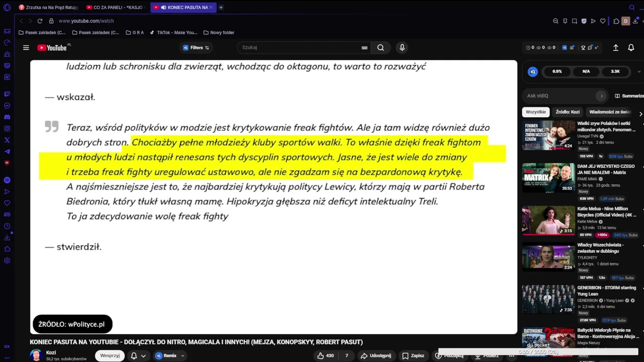Toggle the ad blocker shield
Viewport: 644px width, 362px height.
[x=584, y=21]
